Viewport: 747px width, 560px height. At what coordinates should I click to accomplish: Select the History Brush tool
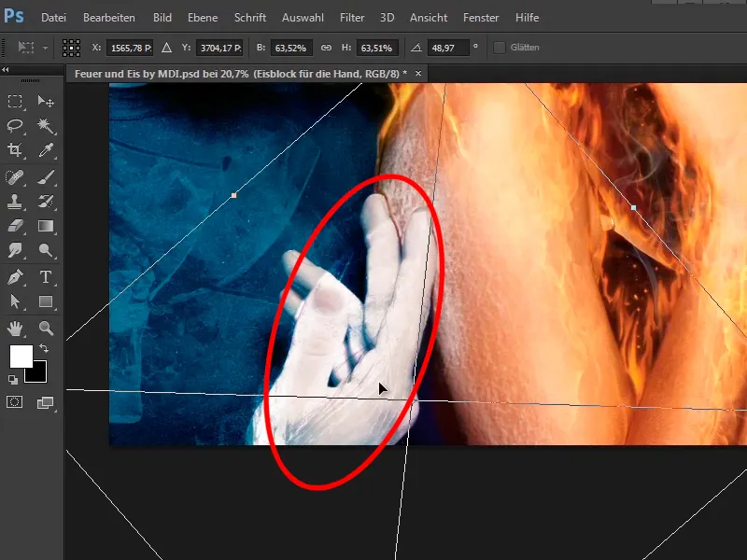click(46, 202)
